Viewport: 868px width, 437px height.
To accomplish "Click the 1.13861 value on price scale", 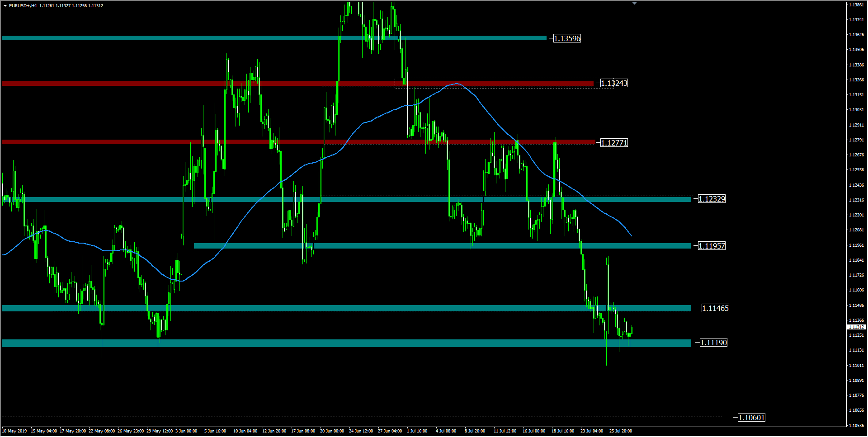I will [x=856, y=5].
